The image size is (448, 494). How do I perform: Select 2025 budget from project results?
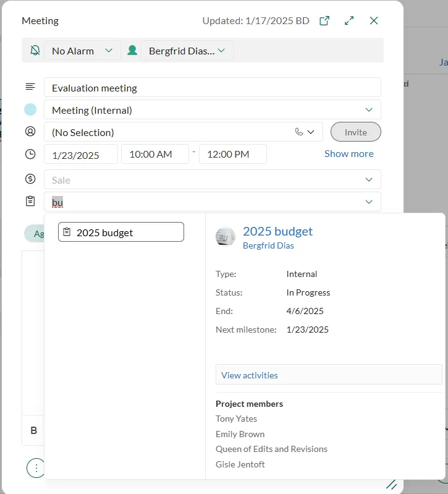coord(121,232)
